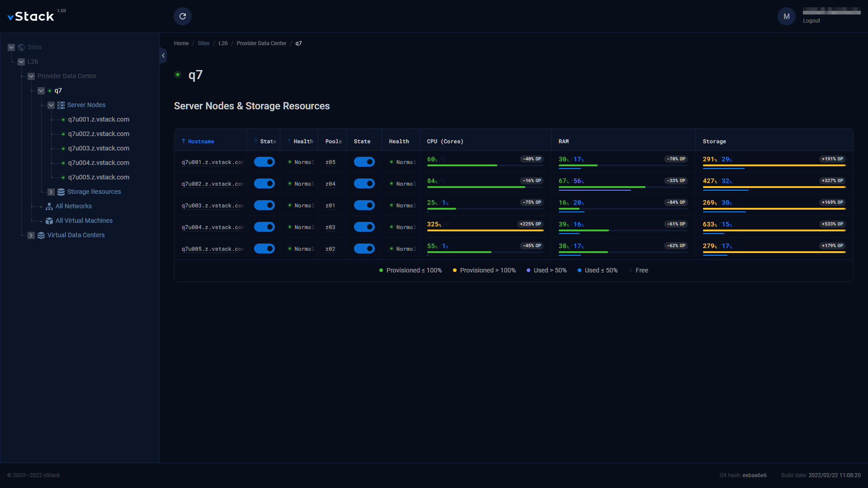Open q7u004 hostname link in table

click(x=212, y=227)
